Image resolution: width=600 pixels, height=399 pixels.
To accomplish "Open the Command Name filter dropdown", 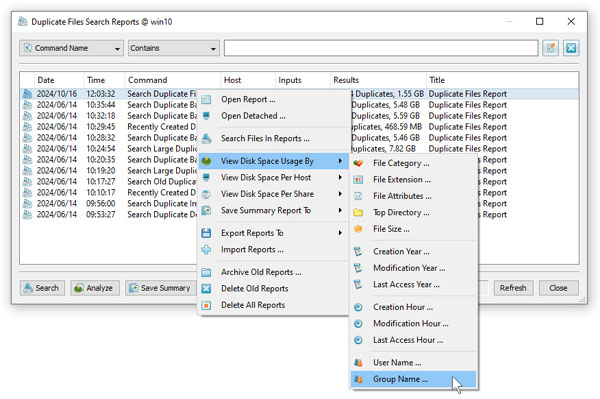I will pyautogui.click(x=72, y=48).
